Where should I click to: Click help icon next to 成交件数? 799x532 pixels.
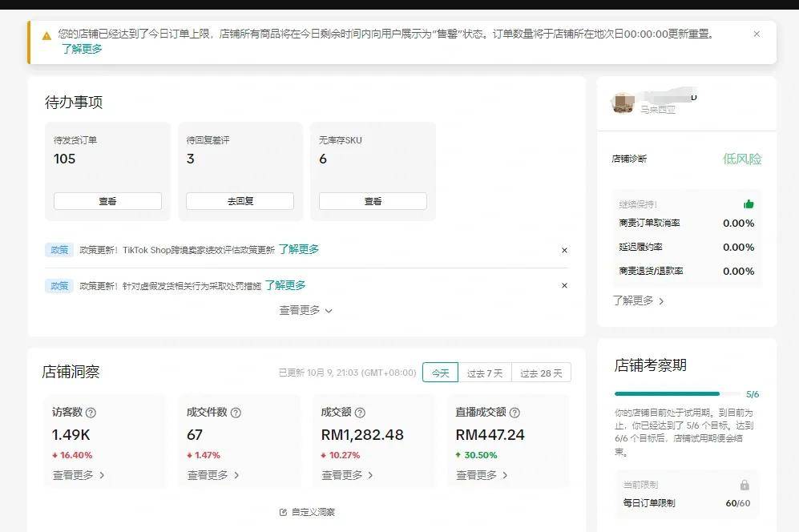[236, 413]
